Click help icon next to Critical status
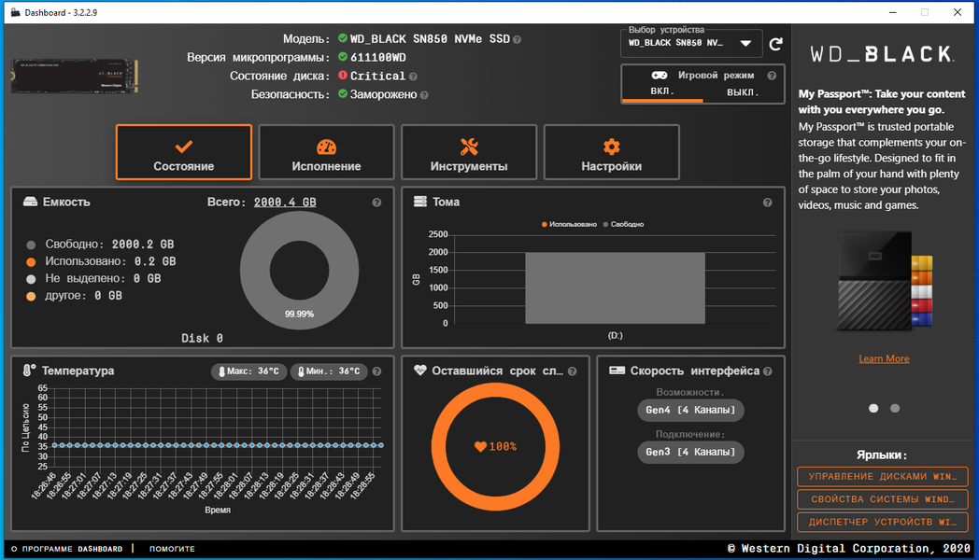The image size is (979, 560). click(x=413, y=77)
